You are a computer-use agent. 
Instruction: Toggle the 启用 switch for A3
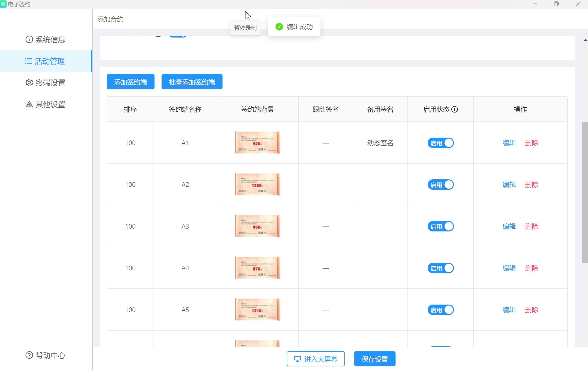441,227
